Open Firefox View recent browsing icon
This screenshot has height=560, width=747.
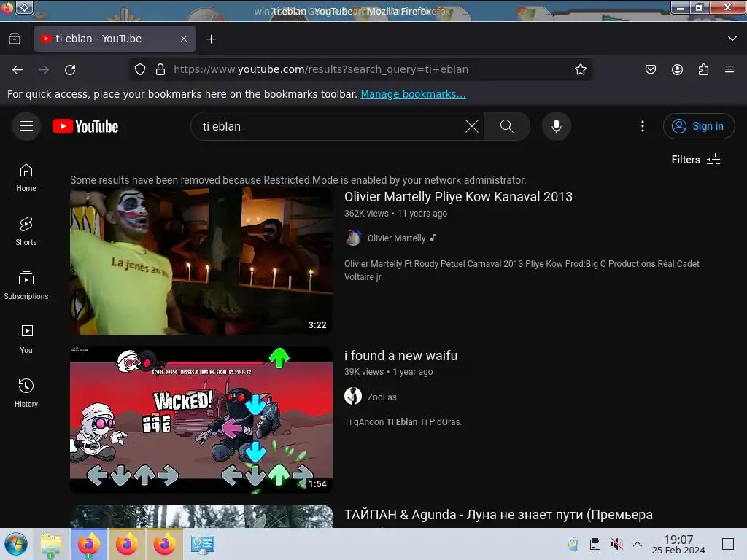click(15, 39)
